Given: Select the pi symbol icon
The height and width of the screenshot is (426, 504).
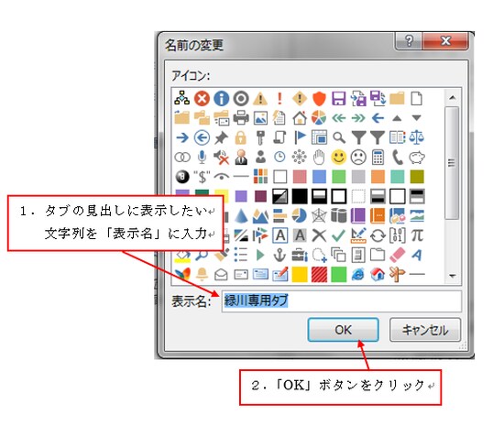Looking at the screenshot, I should click(x=417, y=235).
